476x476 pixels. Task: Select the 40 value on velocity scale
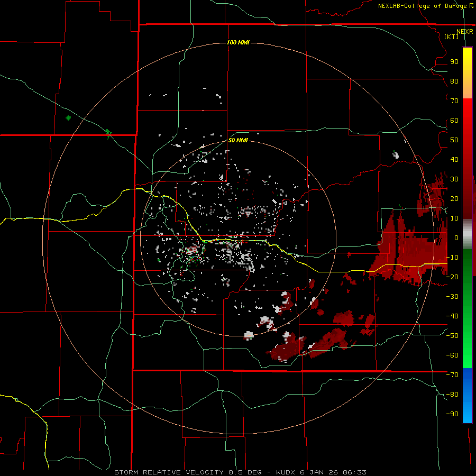coord(454,159)
